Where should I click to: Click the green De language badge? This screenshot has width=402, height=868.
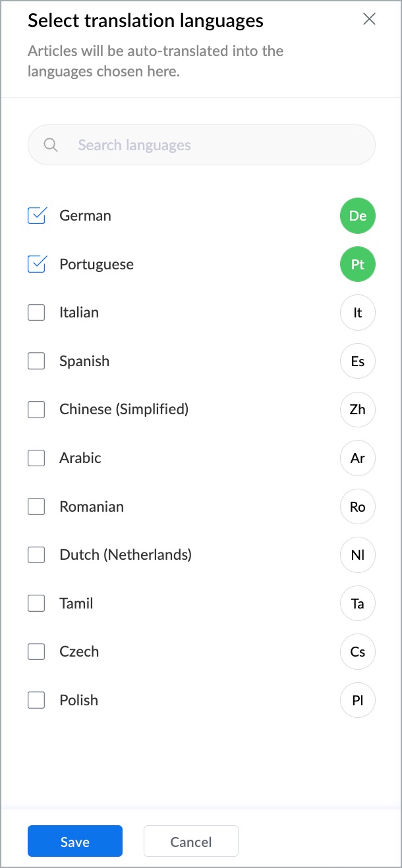click(x=358, y=216)
